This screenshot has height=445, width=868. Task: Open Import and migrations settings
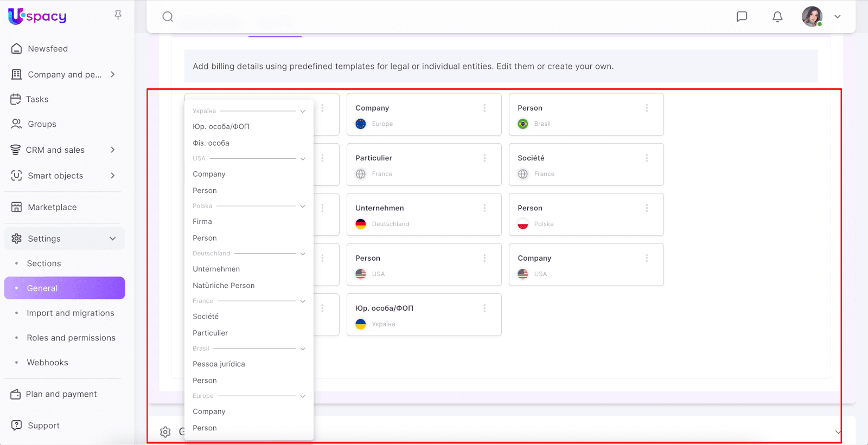click(x=71, y=313)
